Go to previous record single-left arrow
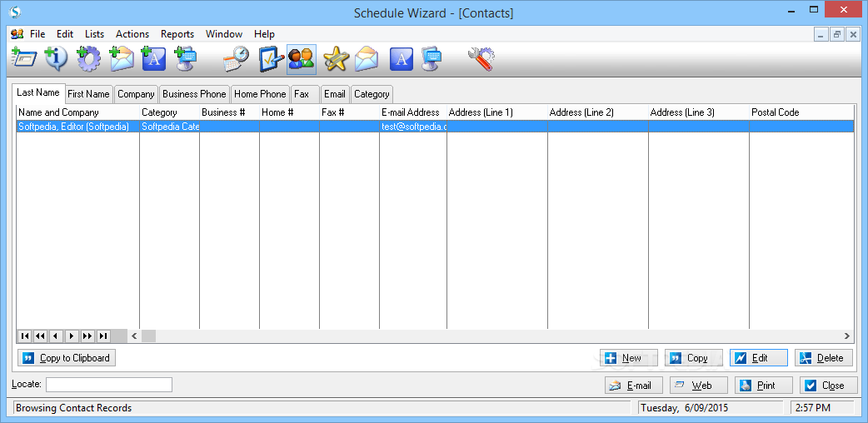Viewport: 868px width, 423px height. coord(56,336)
